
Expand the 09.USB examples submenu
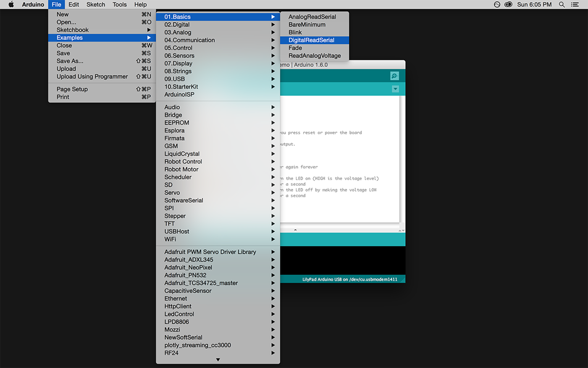pos(218,79)
